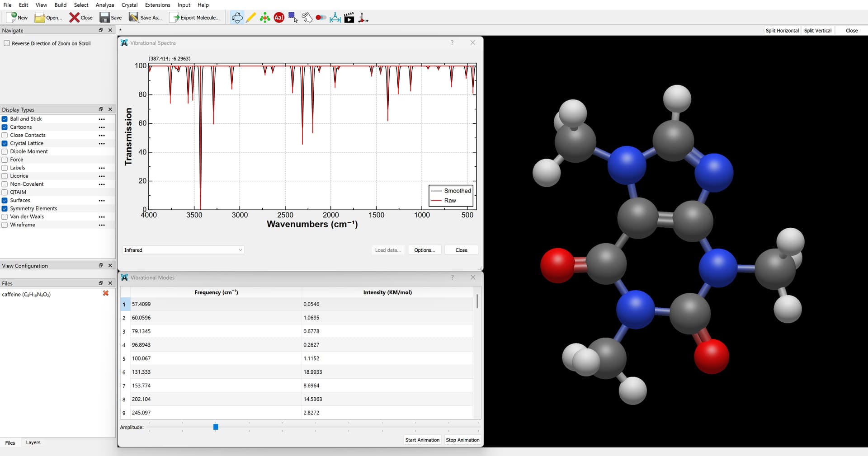Select the Measure distance tool

click(335, 18)
